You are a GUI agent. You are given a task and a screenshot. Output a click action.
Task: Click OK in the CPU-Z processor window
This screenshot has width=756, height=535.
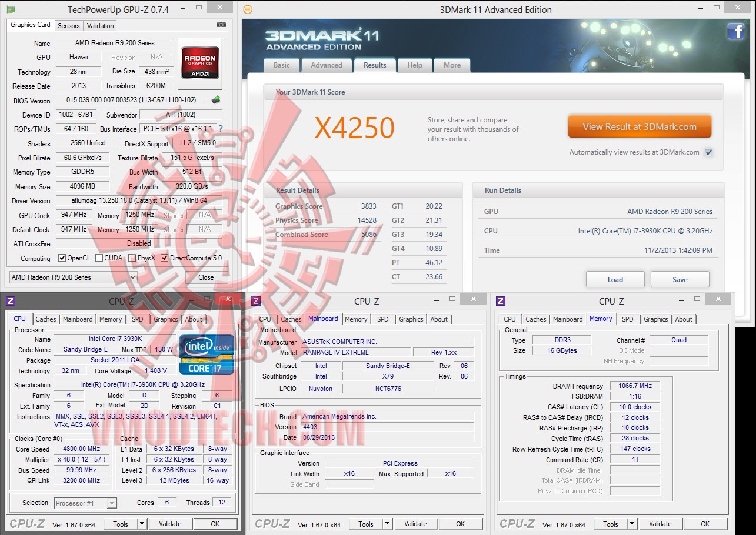[215, 524]
